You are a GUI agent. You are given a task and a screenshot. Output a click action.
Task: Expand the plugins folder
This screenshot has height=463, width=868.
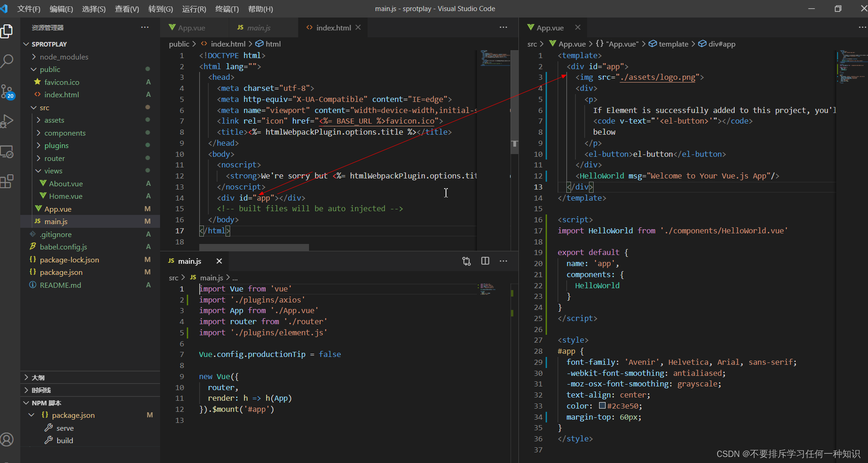[39, 145]
